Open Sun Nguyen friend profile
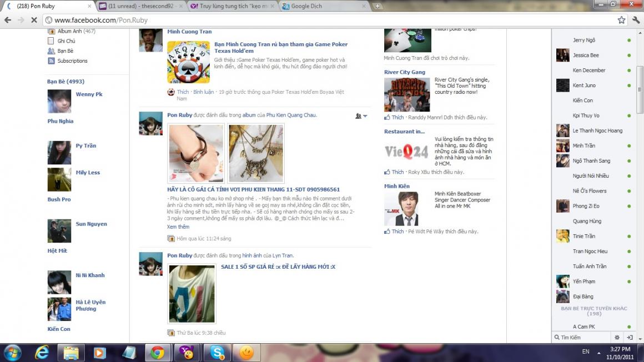The height and width of the screenshot is (362, 644). click(91, 224)
